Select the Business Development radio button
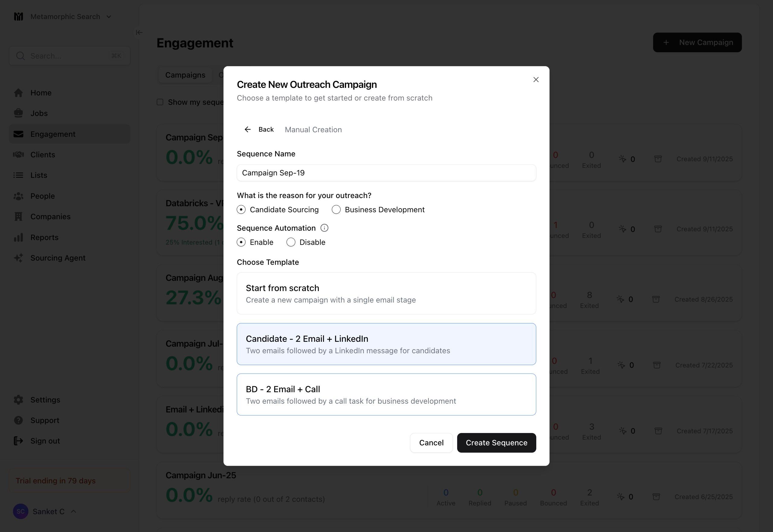Screen dimensions: 773x532 click(x=336, y=210)
